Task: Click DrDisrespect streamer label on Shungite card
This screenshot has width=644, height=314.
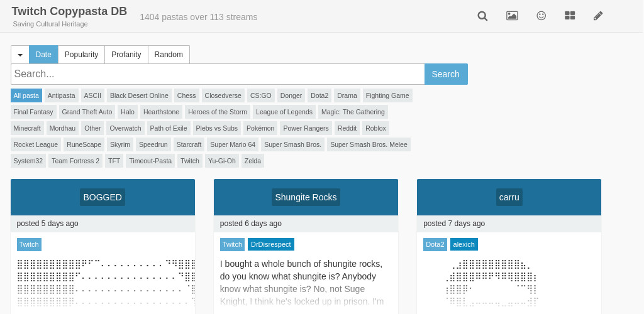Action: pyautogui.click(x=271, y=245)
